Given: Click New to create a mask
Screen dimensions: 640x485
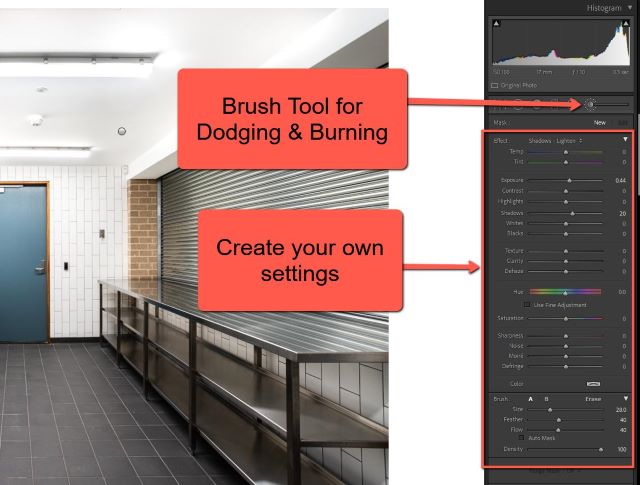Looking at the screenshot, I should (601, 122).
